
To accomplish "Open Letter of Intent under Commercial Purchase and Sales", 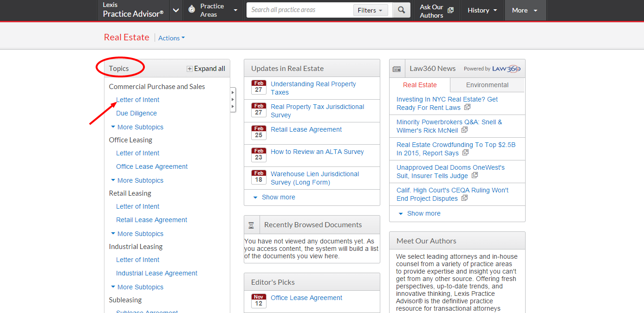I will [137, 100].
